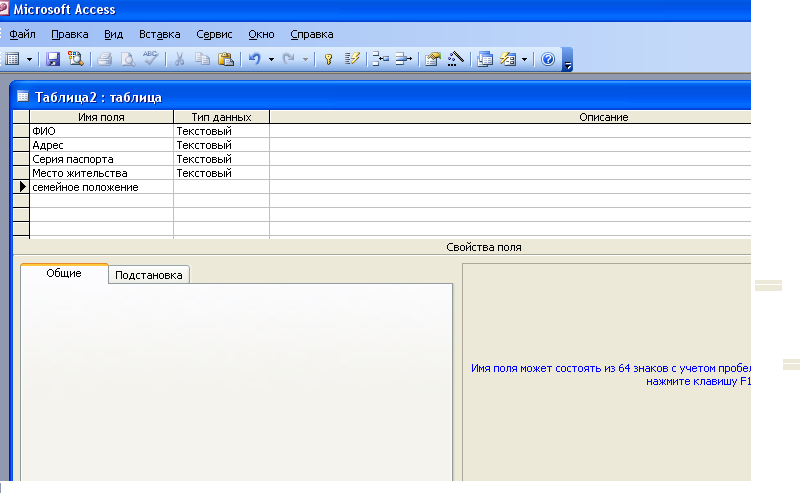Click data type cell for ФИО
800x493 pixels.
click(221, 131)
